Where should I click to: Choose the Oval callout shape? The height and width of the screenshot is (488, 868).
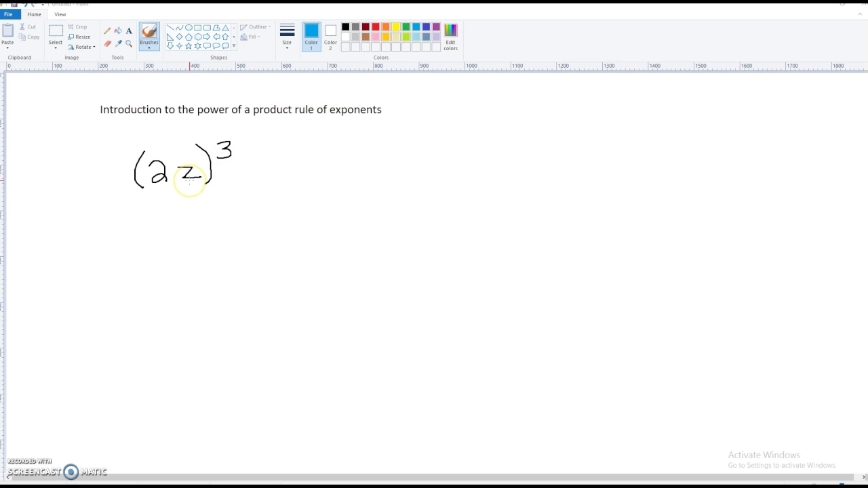(x=216, y=45)
